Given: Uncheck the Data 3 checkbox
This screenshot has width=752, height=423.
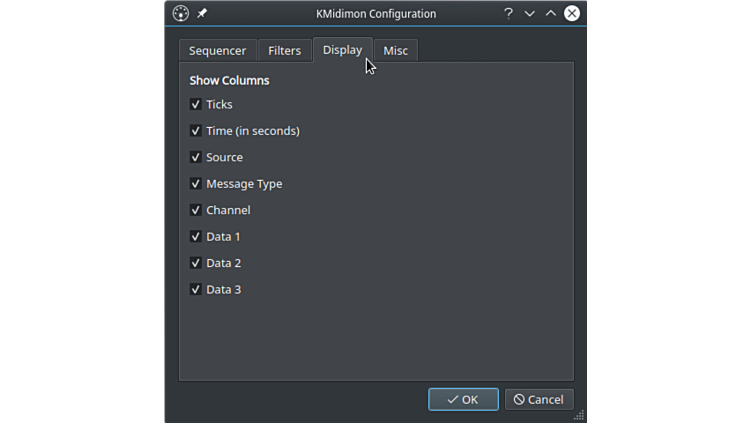Looking at the screenshot, I should tap(196, 290).
